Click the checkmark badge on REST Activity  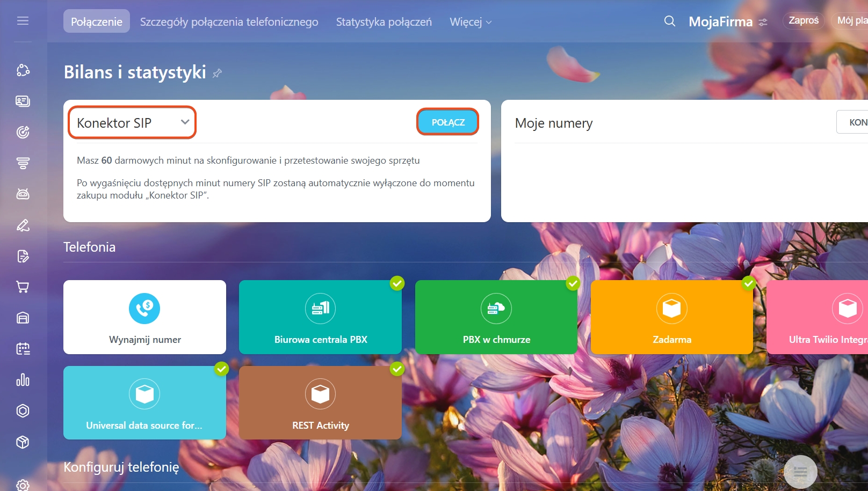coord(397,369)
